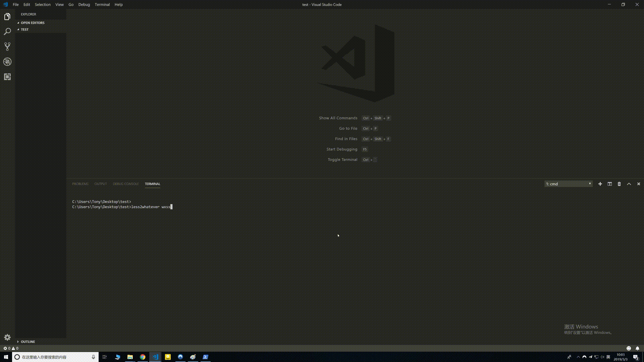Click the Manage gear icon

[7, 337]
